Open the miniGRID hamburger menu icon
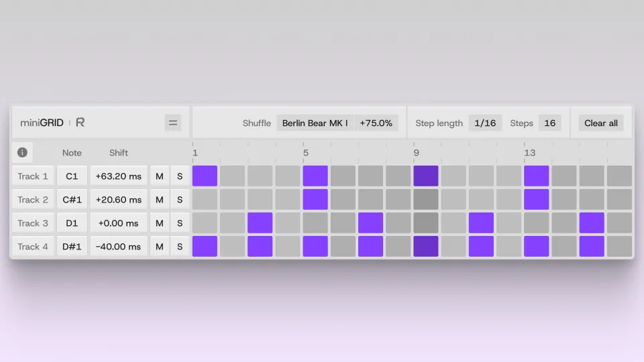This screenshot has height=362, width=644. pos(173,123)
